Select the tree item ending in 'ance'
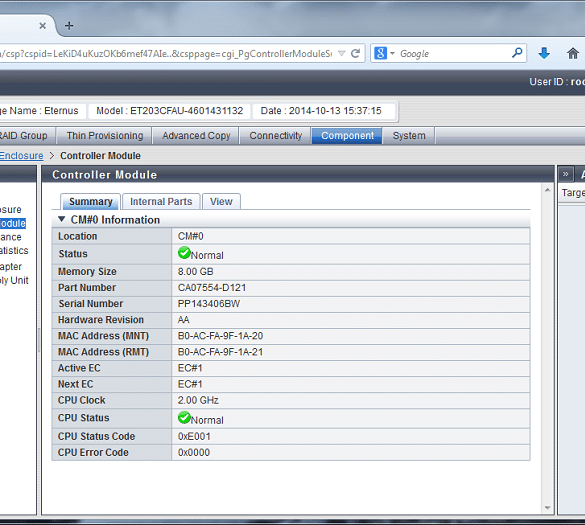The height and width of the screenshot is (525, 585). pos(11,237)
